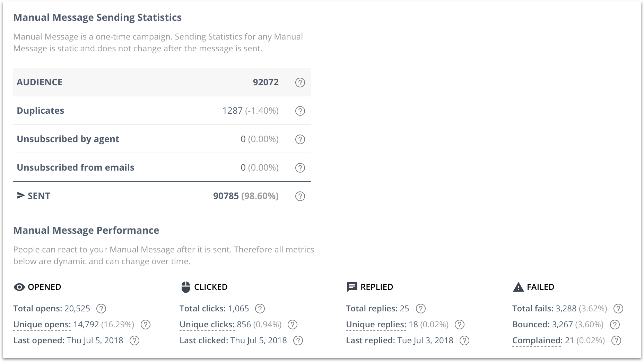Click the eye icon beside OPENED
This screenshot has width=644, height=362.
click(18, 287)
